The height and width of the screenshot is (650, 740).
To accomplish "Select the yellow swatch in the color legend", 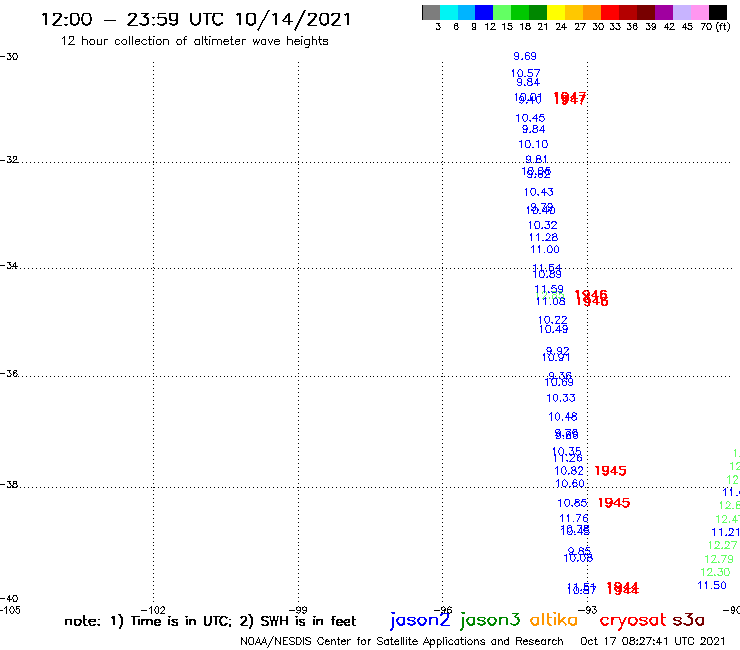I will click(556, 12).
